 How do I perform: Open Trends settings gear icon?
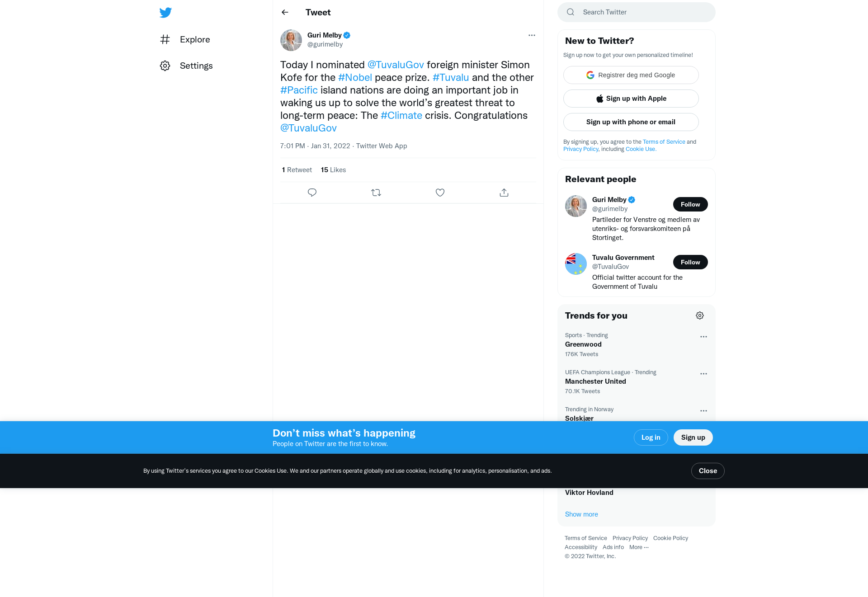click(700, 315)
